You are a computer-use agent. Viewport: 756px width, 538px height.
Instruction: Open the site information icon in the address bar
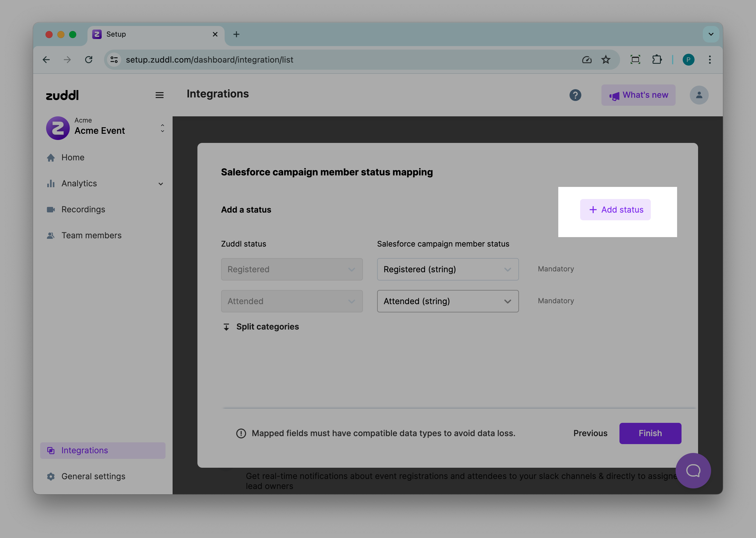[x=114, y=60]
